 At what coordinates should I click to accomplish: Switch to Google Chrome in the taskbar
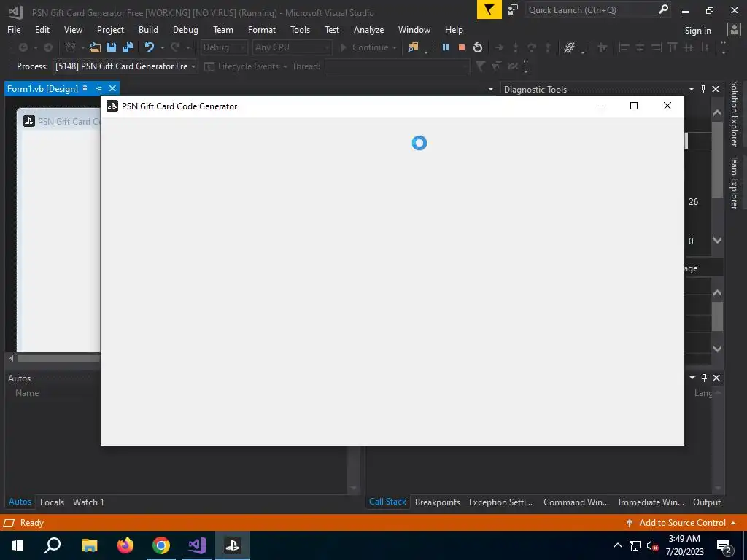(161, 545)
